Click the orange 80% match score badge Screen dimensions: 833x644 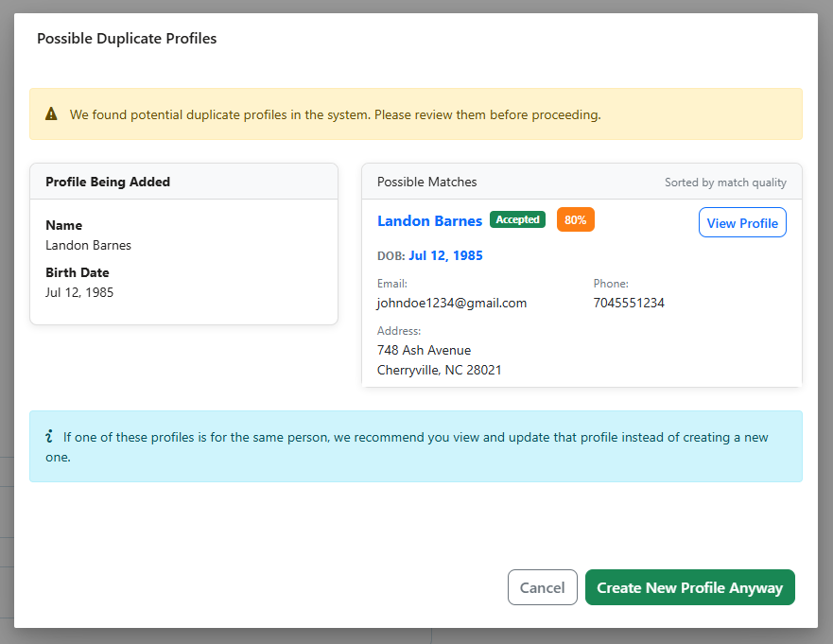[575, 218]
